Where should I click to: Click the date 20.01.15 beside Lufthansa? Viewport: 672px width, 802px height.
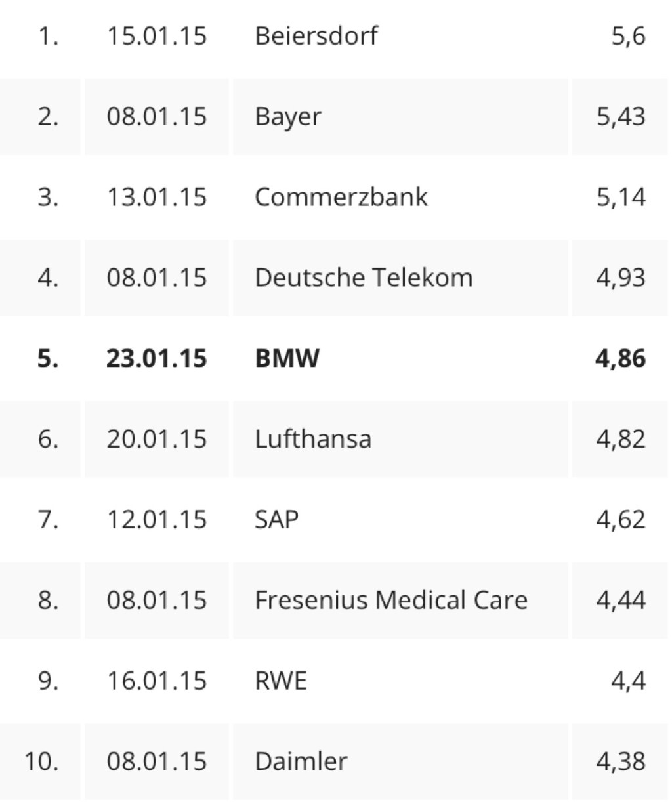tap(157, 438)
